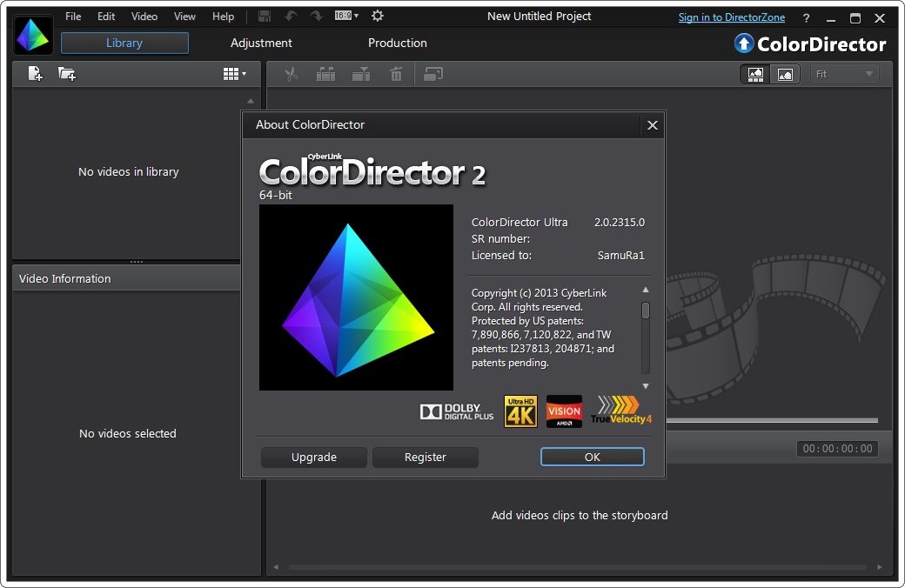Image resolution: width=905 pixels, height=588 pixels.
Task: Click the Add videos clips to the storyboard text
Action: tap(580, 515)
